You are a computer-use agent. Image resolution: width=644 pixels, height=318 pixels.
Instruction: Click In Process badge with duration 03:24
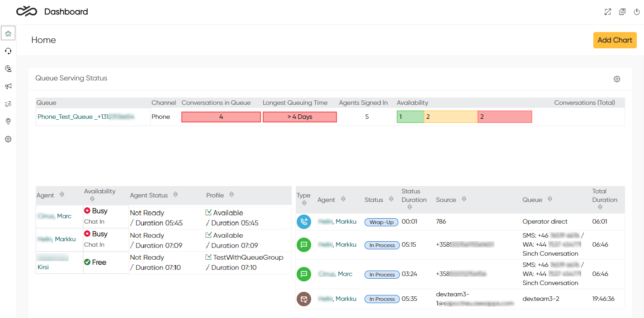pos(382,275)
